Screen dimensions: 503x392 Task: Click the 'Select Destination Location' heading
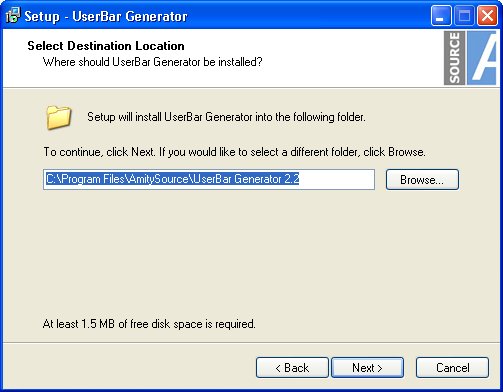pyautogui.click(x=106, y=46)
